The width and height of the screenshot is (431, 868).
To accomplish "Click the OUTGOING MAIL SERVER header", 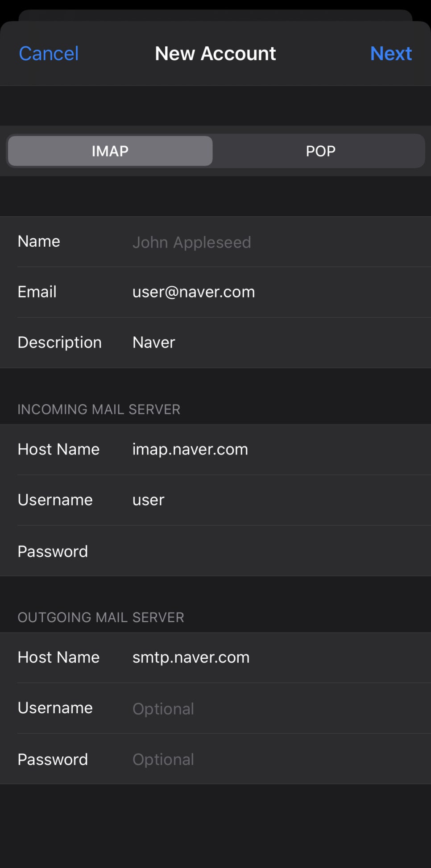I will pos(100,617).
